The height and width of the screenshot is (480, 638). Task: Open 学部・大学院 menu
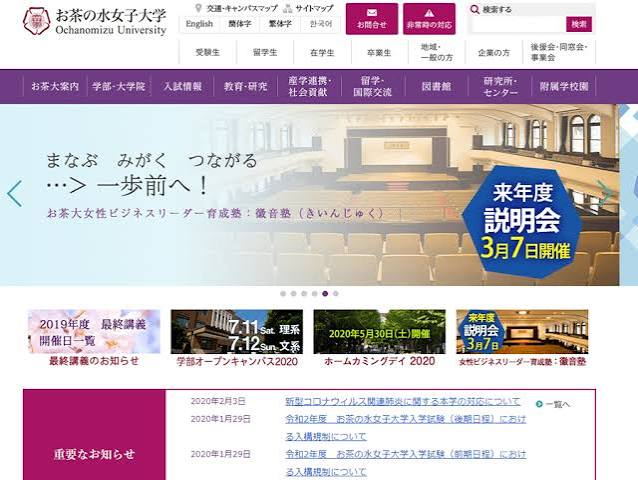point(119,86)
